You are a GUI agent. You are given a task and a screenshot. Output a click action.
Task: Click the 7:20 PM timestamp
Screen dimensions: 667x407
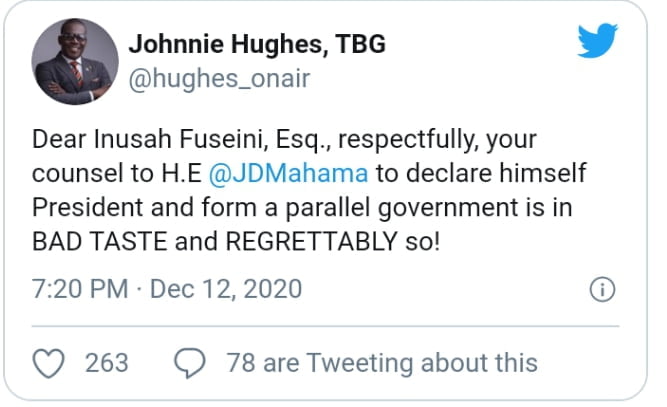[80, 289]
